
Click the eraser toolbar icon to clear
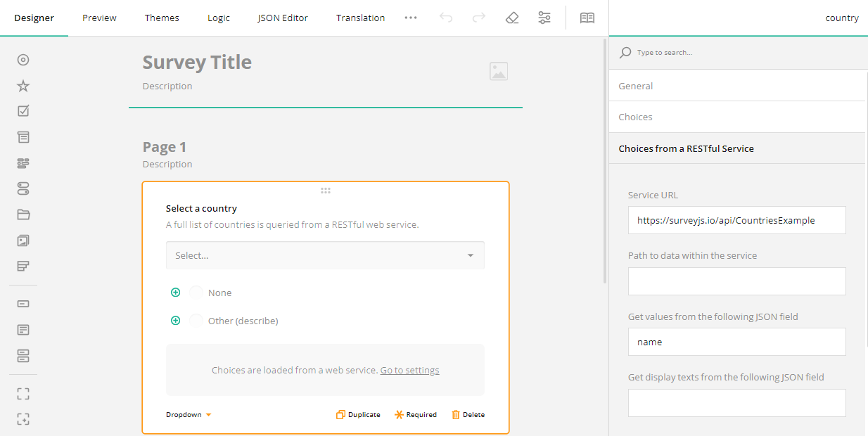[x=512, y=18]
